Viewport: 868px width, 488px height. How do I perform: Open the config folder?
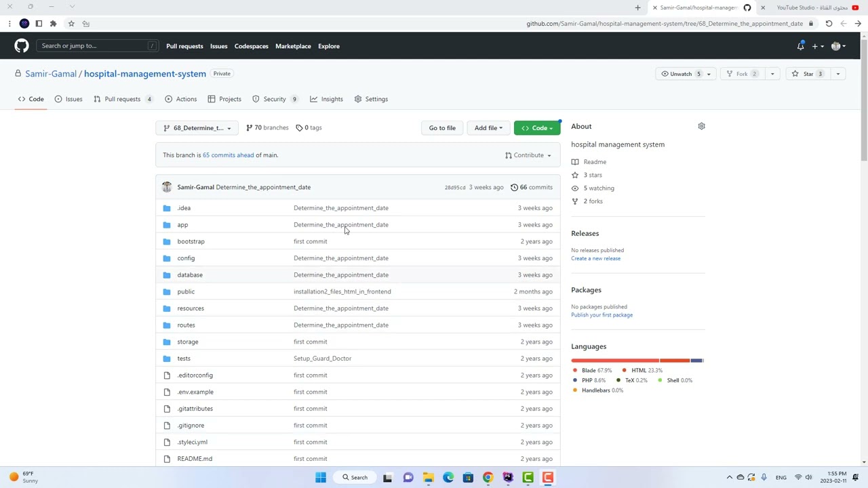186,258
